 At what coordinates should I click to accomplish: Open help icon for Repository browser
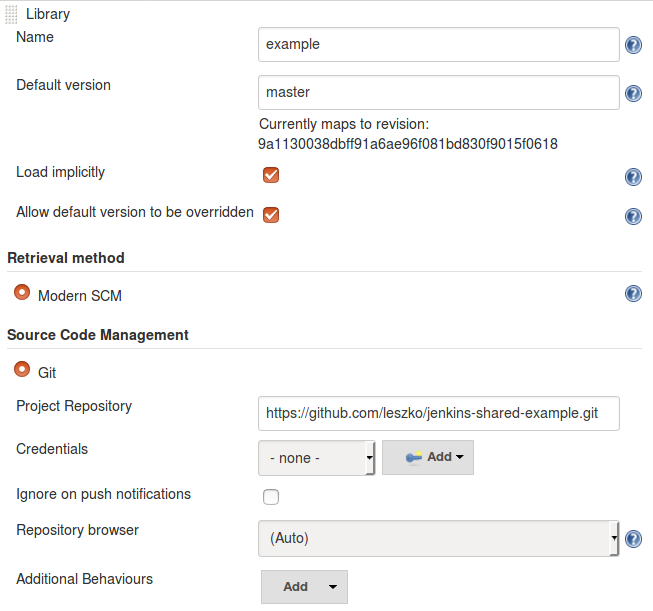coord(633,539)
